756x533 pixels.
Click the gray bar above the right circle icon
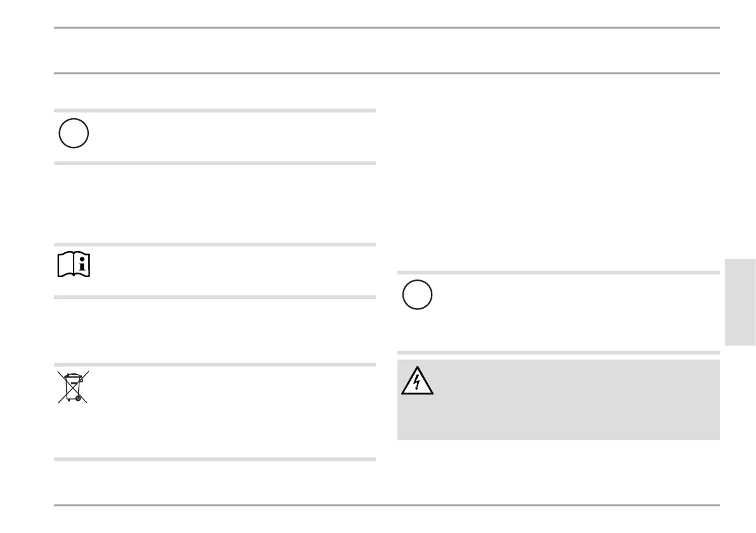[559, 273]
